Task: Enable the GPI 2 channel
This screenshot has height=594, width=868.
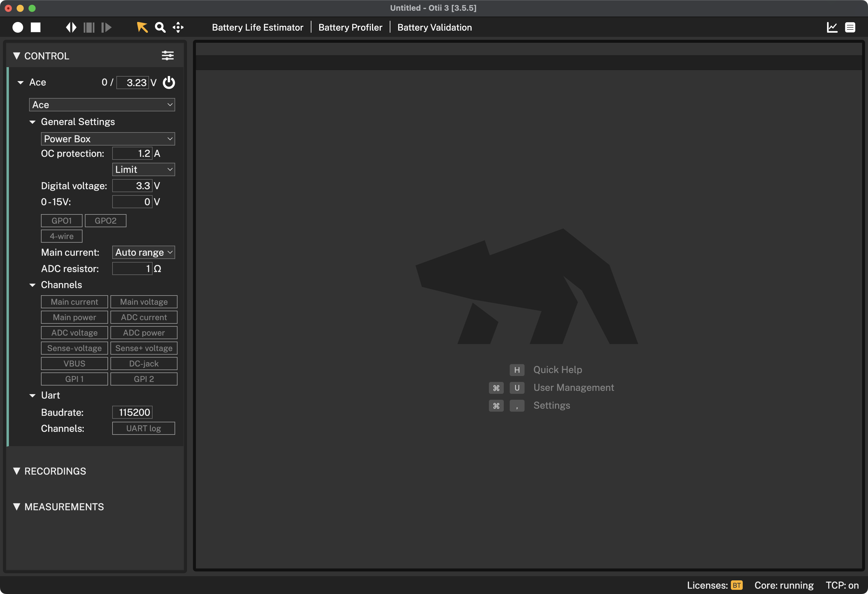Action: [x=144, y=379]
